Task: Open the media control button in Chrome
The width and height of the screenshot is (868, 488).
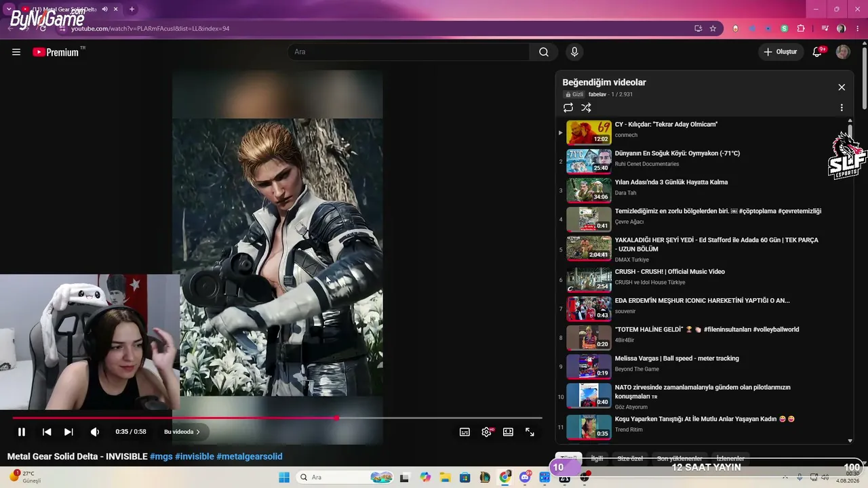Action: pyautogui.click(x=825, y=28)
